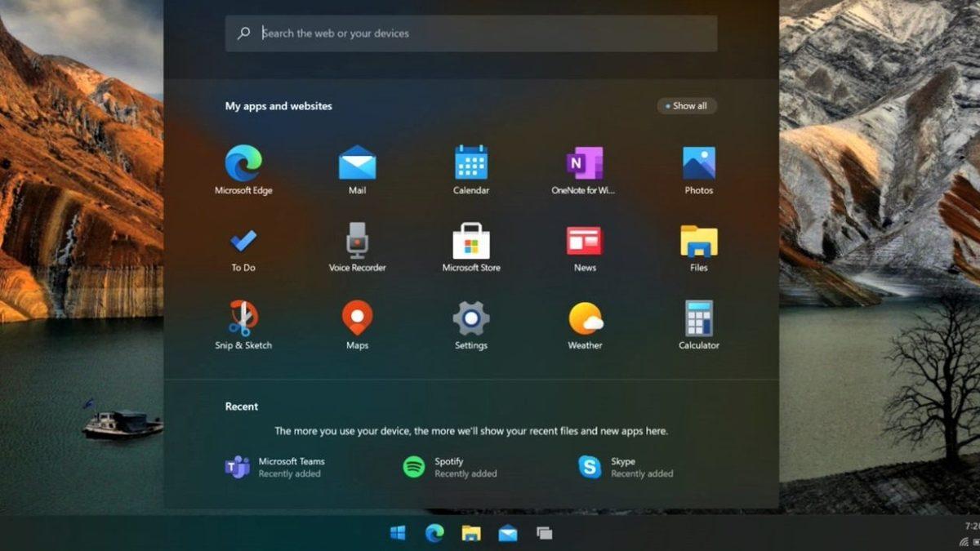Open the Weather app
Screen dimensions: 980x551
(x=584, y=318)
